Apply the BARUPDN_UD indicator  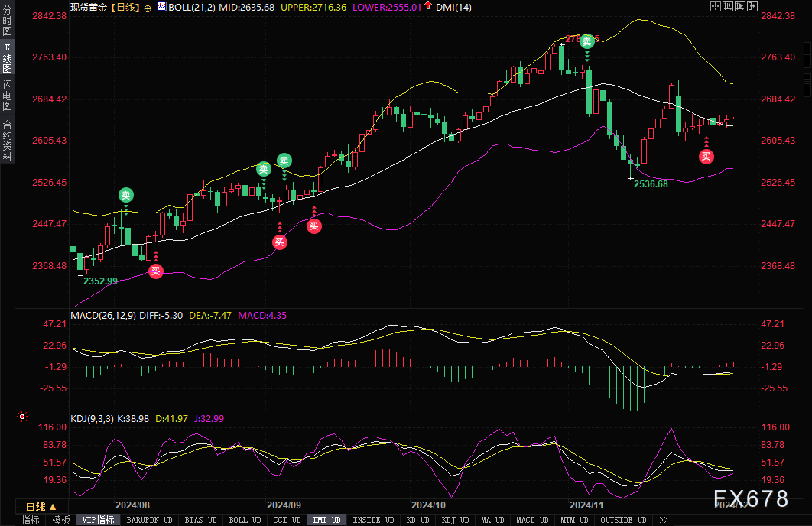tap(149, 520)
